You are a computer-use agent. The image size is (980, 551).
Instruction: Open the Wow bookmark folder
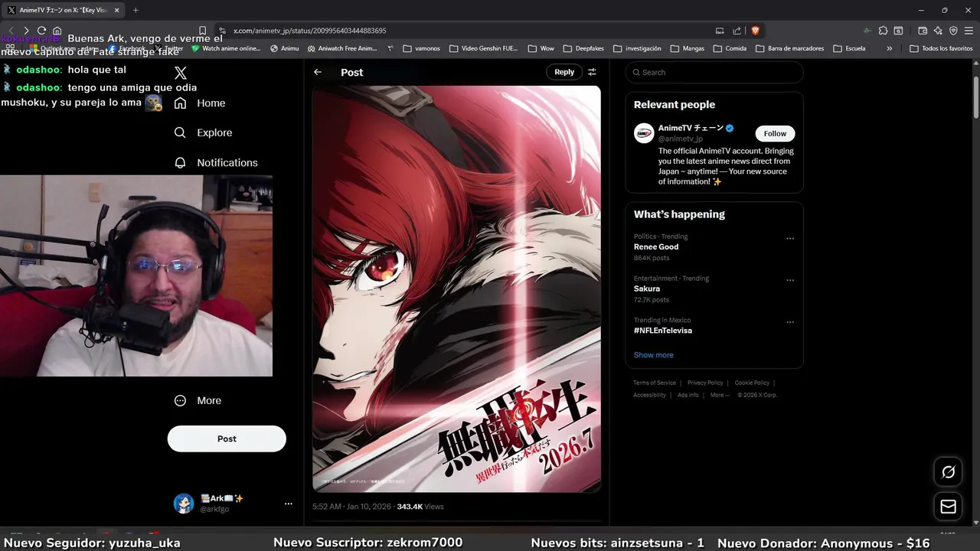[x=541, y=48]
